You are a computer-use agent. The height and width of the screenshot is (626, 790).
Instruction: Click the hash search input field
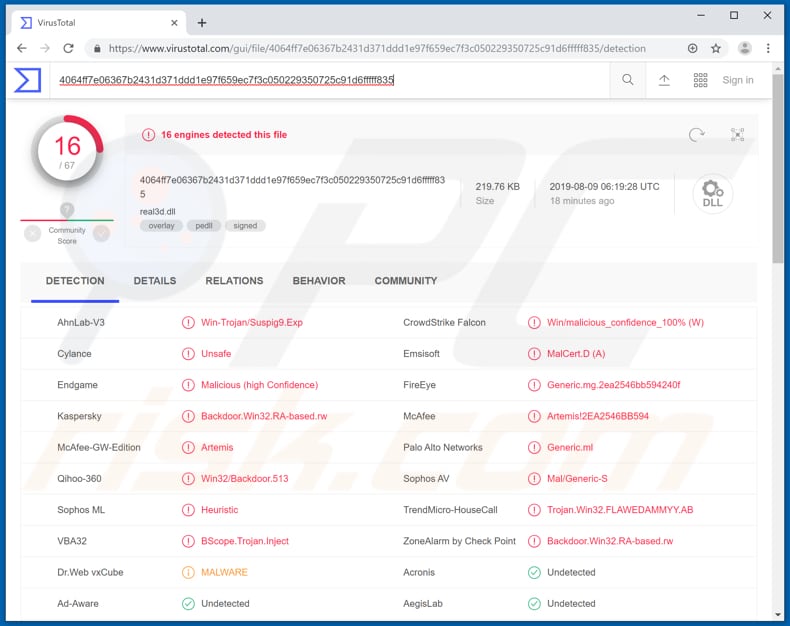330,80
